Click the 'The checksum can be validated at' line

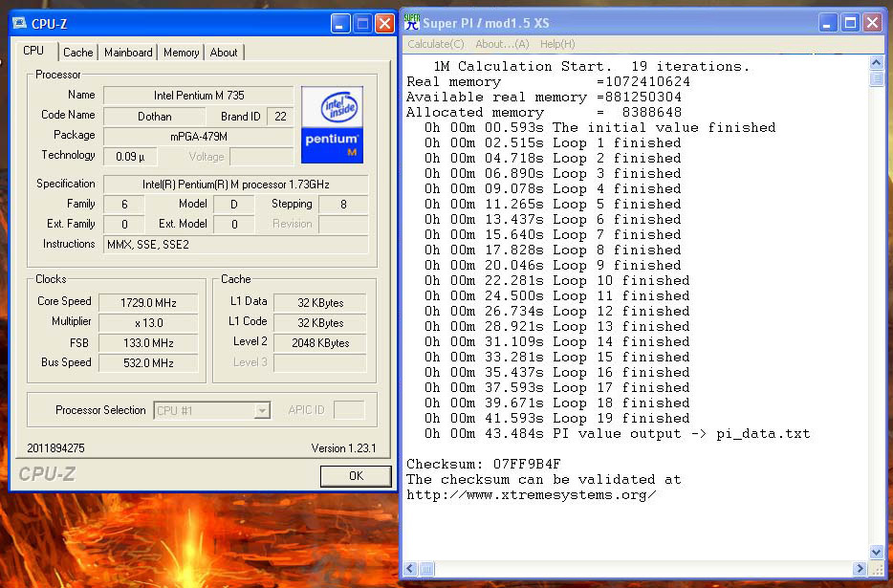pyautogui.click(x=544, y=479)
